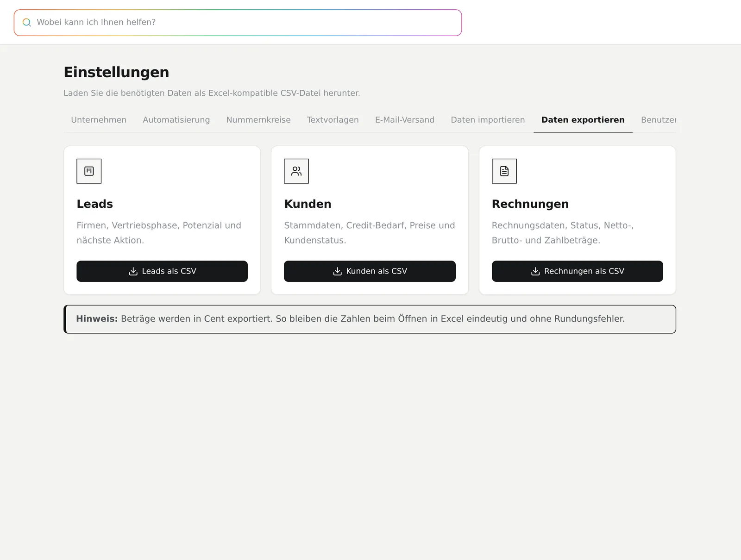Select the E-Mail-Versand tab
The image size is (741, 560).
(x=405, y=120)
